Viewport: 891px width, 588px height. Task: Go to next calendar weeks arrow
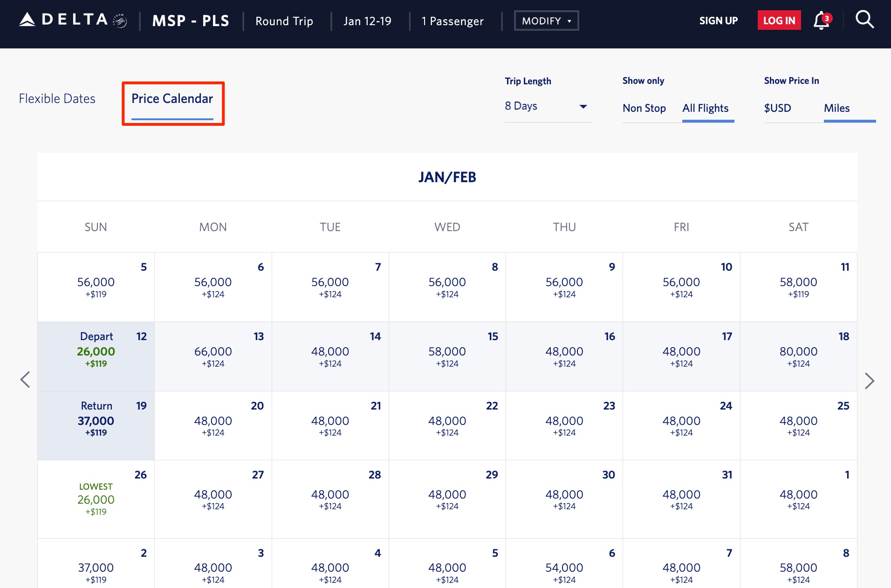(869, 381)
